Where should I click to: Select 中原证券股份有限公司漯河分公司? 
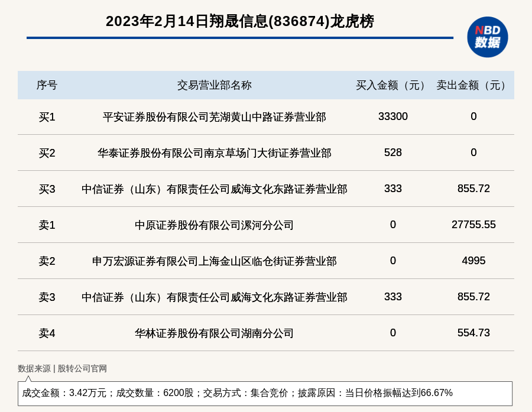point(215,225)
